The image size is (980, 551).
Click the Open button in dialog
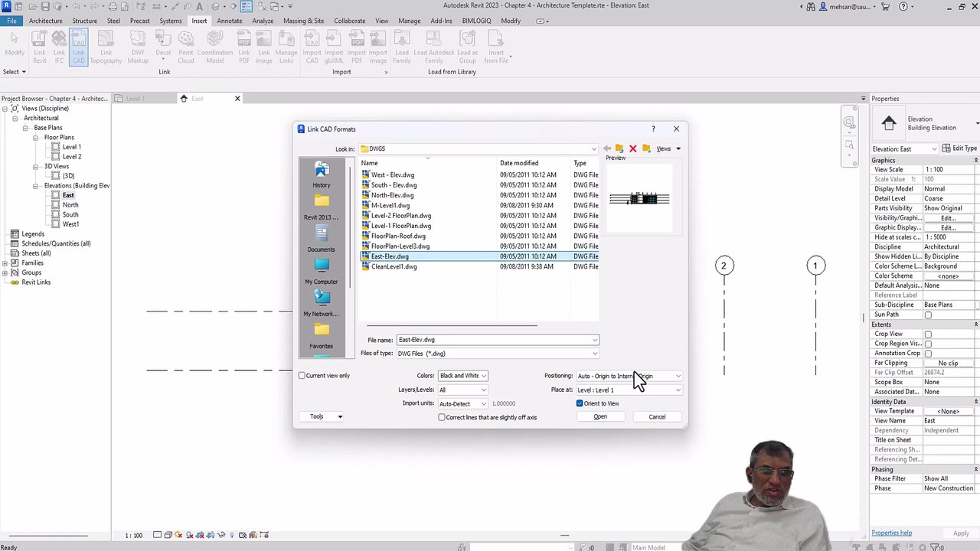600,417
